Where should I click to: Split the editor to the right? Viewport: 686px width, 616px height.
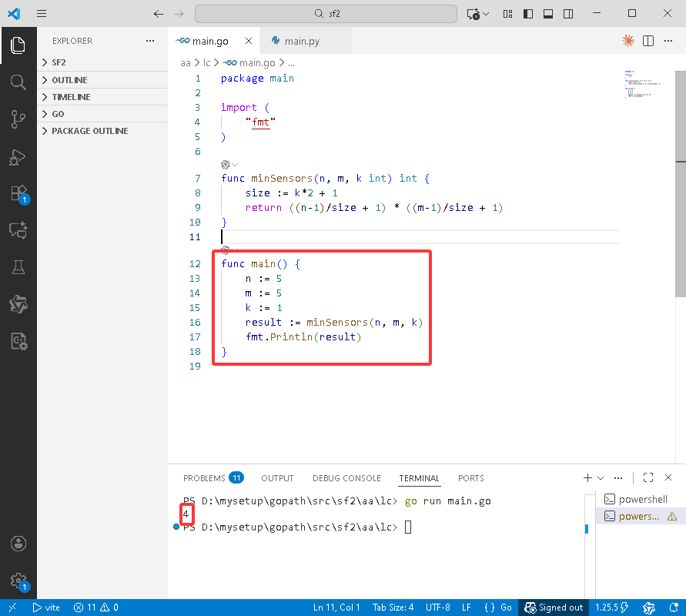point(648,41)
